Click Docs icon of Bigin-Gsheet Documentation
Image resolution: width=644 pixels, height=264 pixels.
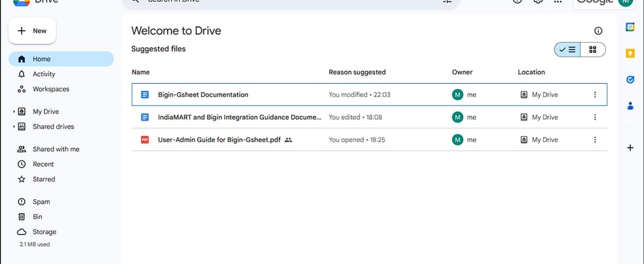(x=145, y=94)
